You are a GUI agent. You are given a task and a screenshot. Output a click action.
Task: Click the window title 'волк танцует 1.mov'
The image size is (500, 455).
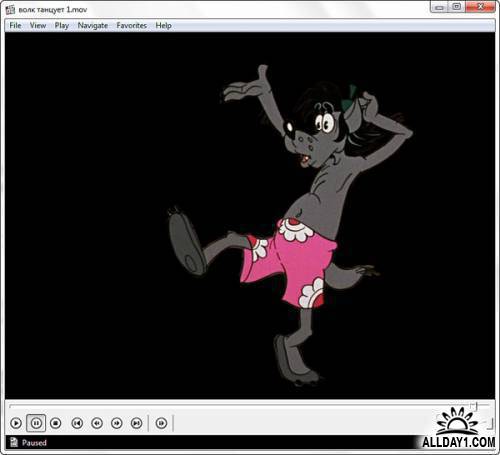tap(53, 10)
